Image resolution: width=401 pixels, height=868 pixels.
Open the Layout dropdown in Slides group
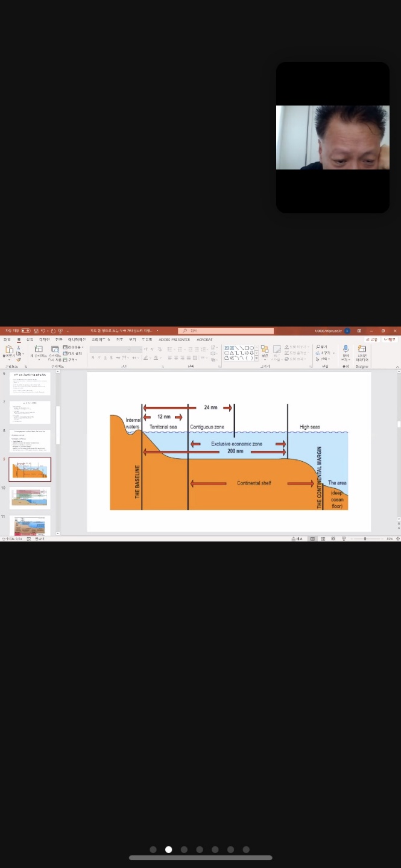click(x=75, y=348)
